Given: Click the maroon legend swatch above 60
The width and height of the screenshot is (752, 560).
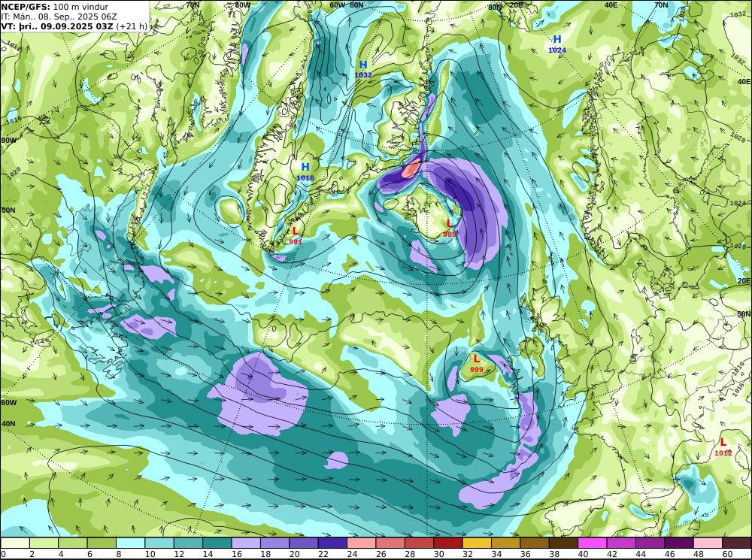Looking at the screenshot, I should [x=737, y=543].
